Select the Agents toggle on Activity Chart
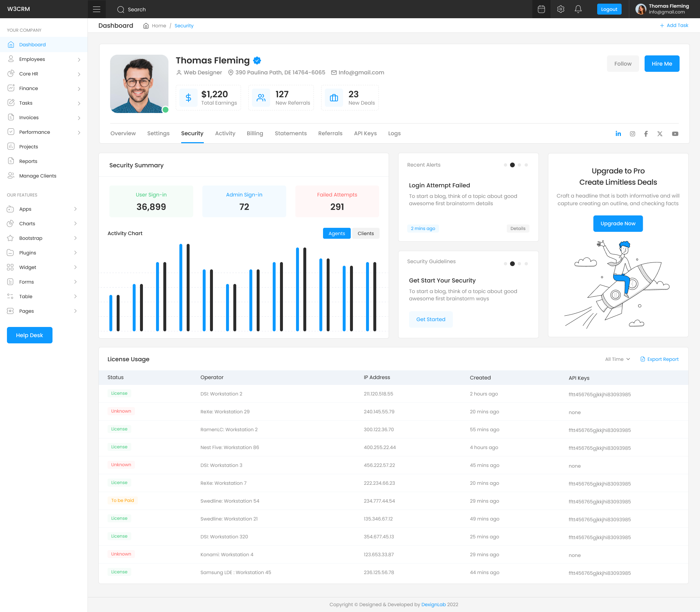Viewport: 700px width, 612px height. pyautogui.click(x=337, y=233)
